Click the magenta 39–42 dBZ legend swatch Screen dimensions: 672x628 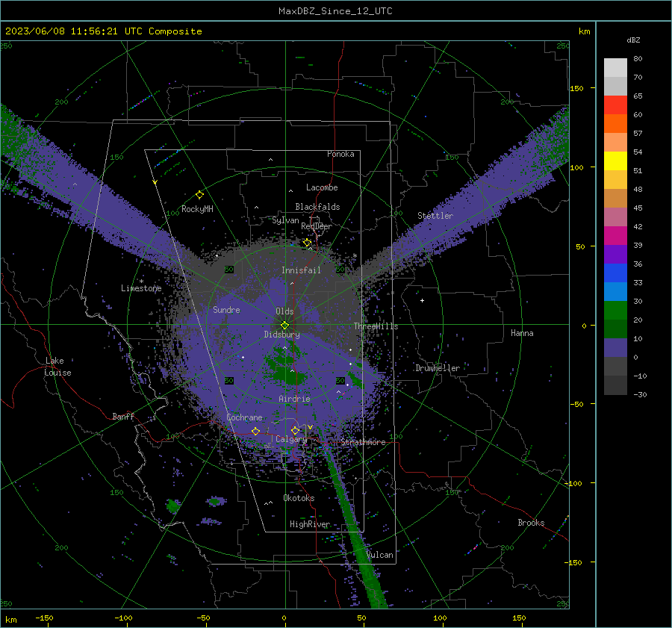[615, 236]
